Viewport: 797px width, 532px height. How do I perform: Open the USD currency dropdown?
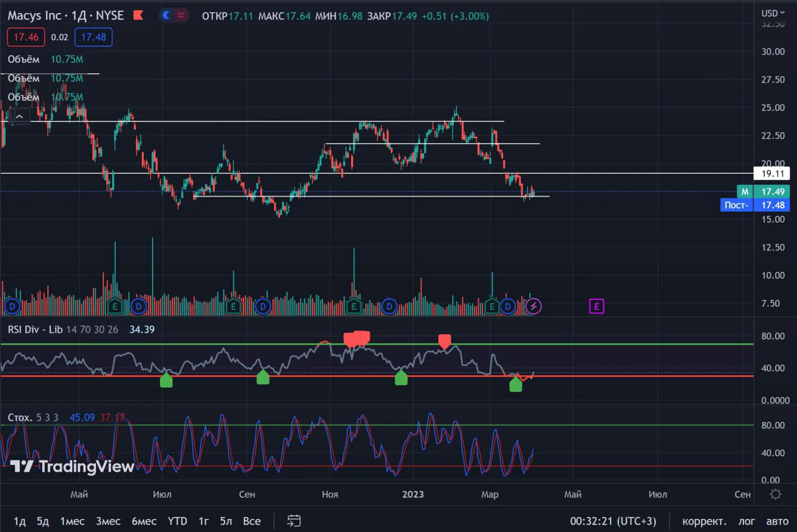[x=773, y=13]
